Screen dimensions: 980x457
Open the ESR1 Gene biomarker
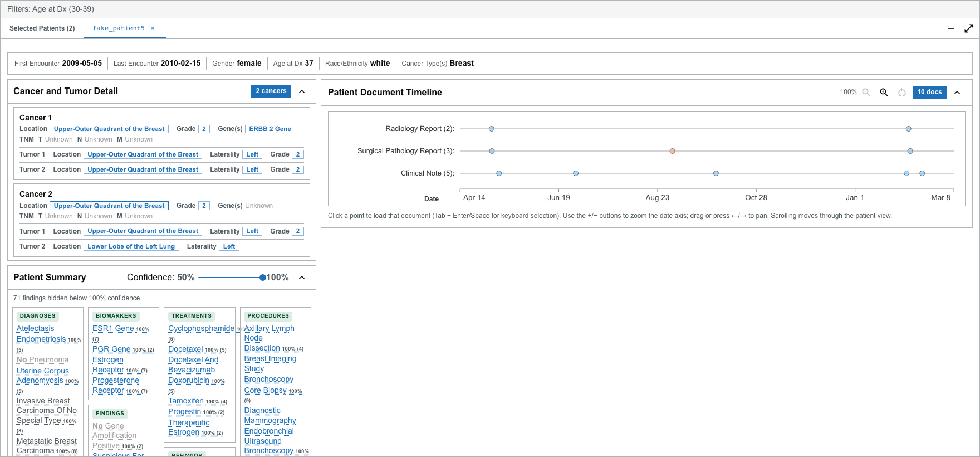click(113, 329)
